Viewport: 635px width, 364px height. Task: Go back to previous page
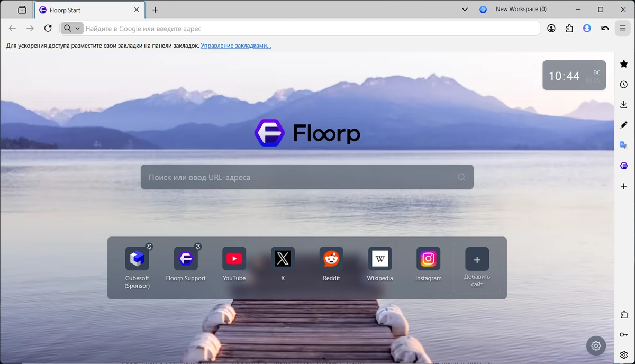[x=12, y=28]
